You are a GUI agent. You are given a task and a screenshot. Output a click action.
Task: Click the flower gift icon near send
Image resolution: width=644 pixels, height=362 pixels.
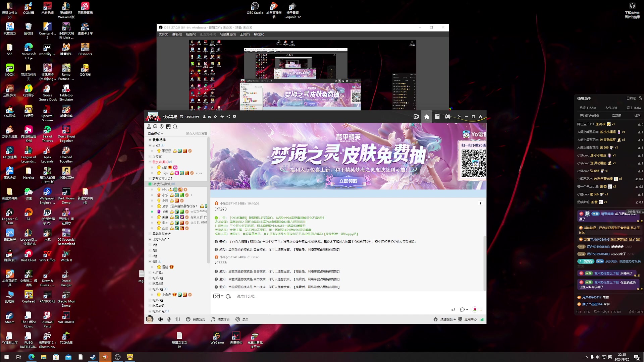click(x=475, y=309)
